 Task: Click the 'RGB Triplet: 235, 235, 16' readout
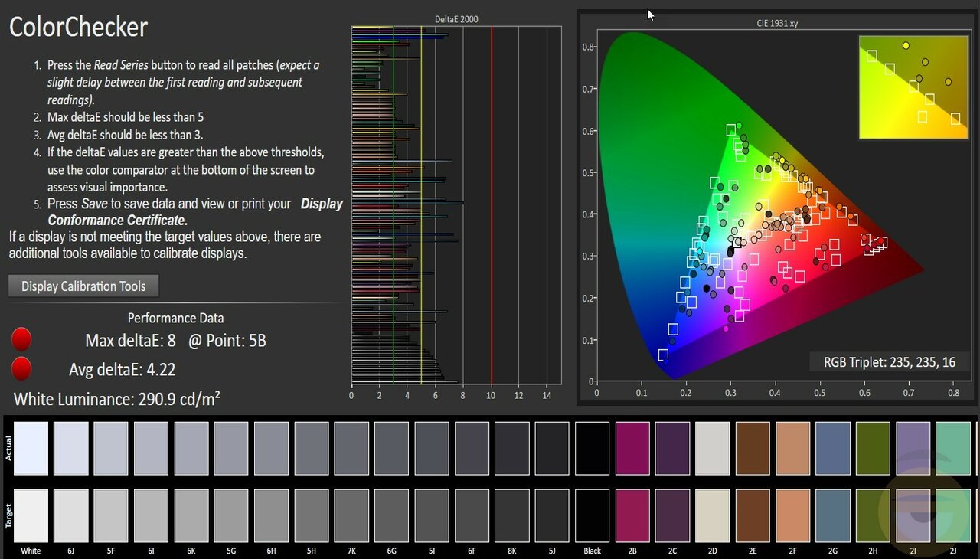click(x=890, y=362)
